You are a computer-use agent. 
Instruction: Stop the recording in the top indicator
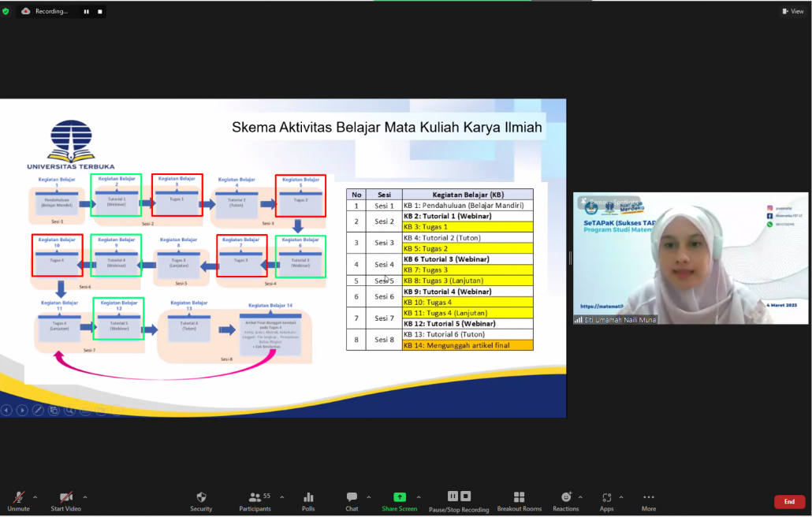tap(100, 11)
